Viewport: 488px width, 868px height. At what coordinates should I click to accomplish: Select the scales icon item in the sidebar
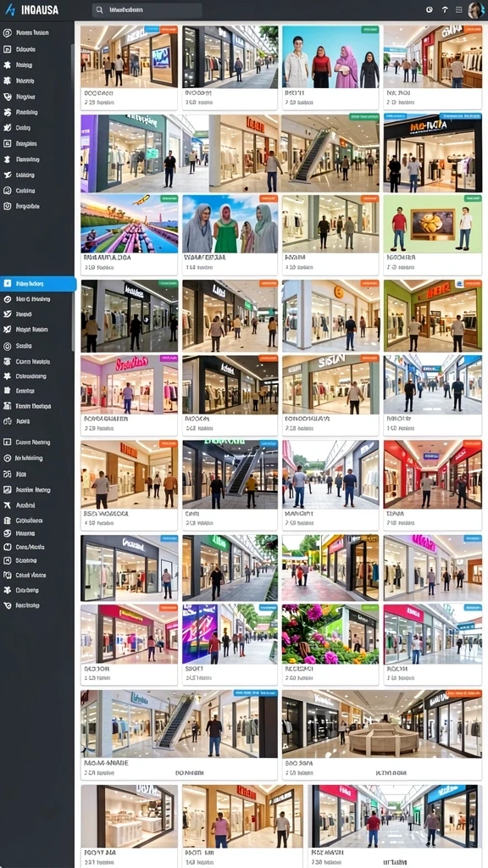click(x=7, y=421)
